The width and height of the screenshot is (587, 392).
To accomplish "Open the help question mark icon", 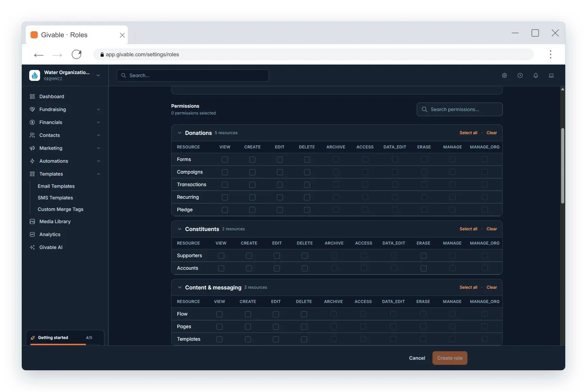I will click(x=520, y=75).
